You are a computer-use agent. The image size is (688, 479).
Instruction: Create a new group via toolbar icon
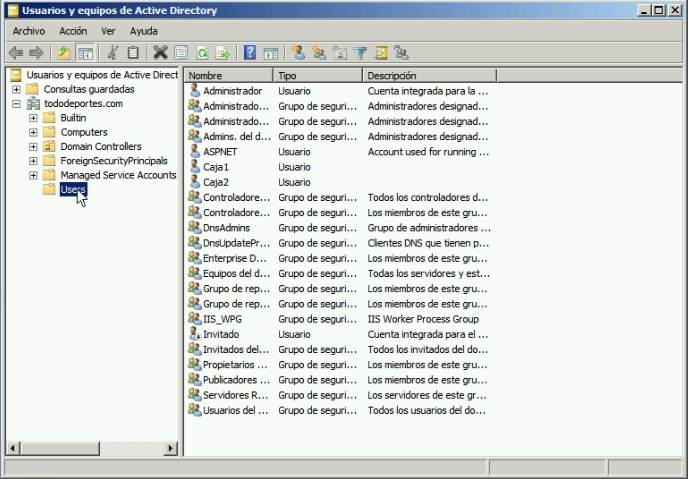319,53
